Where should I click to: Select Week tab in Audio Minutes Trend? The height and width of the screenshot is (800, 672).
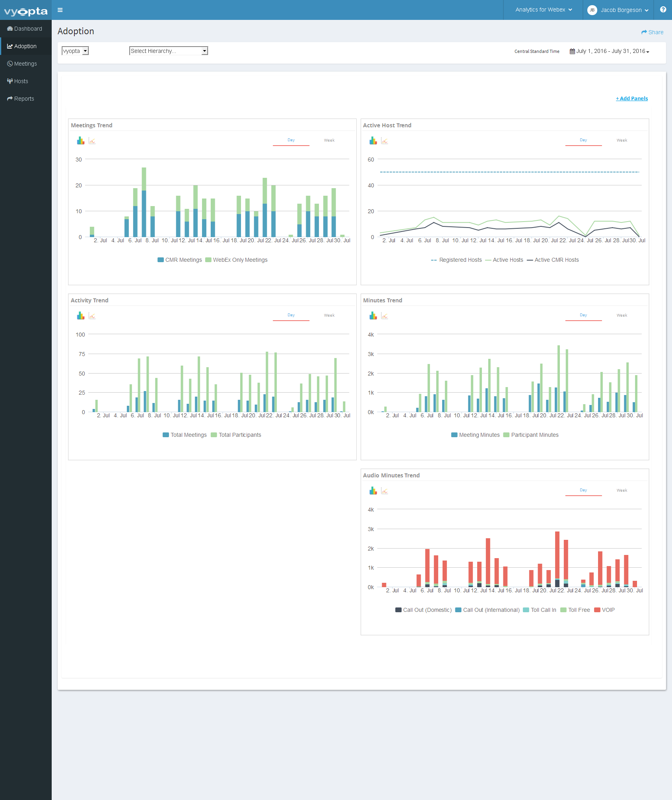622,491
